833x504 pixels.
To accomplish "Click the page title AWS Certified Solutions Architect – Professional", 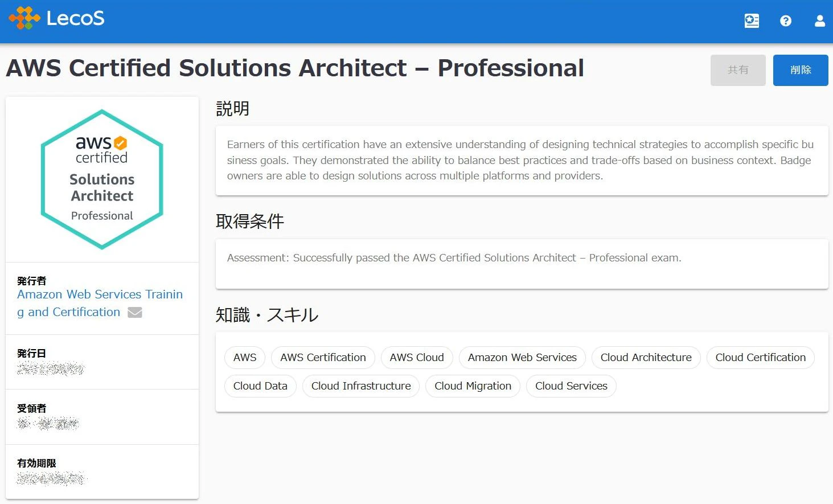I will [x=295, y=68].
